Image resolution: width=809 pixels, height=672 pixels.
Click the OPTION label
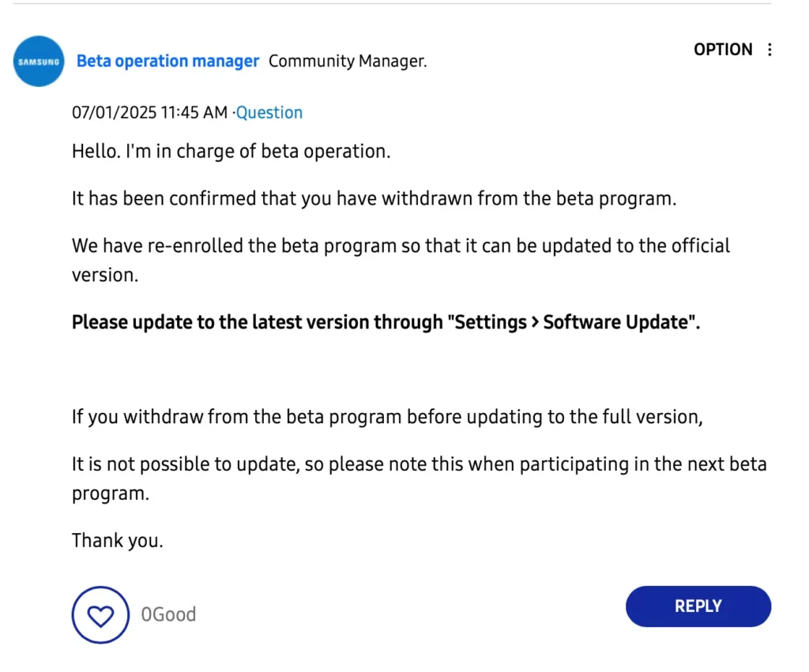pos(723,50)
